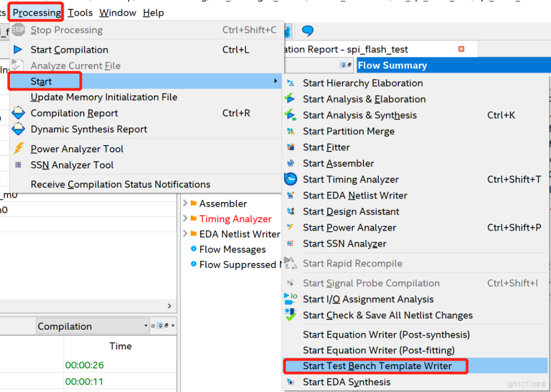The image size is (551, 392).
Task: Click the Analyze Current File icon
Action: (x=18, y=65)
